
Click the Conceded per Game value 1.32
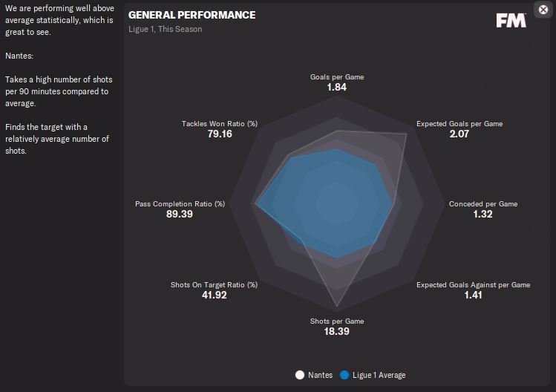pos(483,214)
